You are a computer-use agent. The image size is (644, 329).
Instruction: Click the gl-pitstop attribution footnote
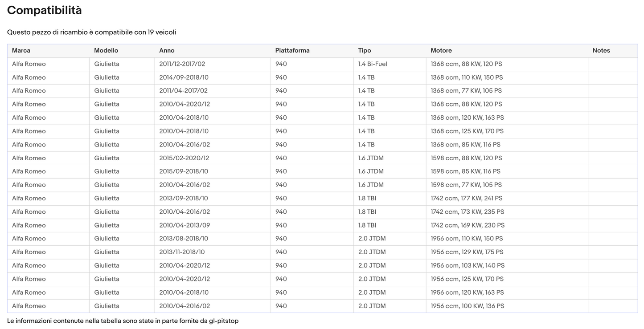(123, 321)
